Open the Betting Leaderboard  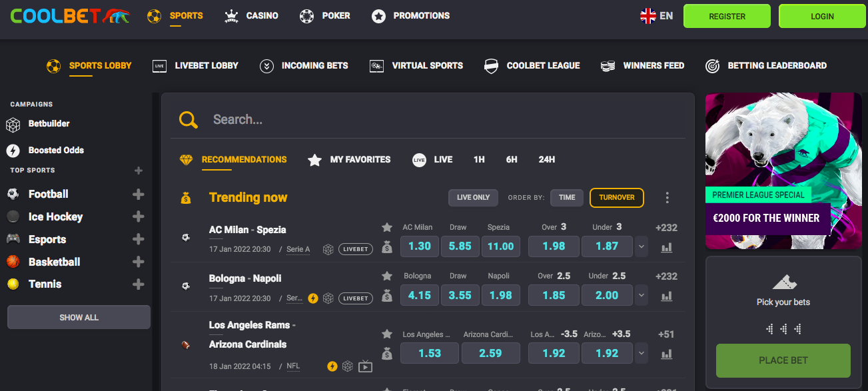pyautogui.click(x=766, y=65)
